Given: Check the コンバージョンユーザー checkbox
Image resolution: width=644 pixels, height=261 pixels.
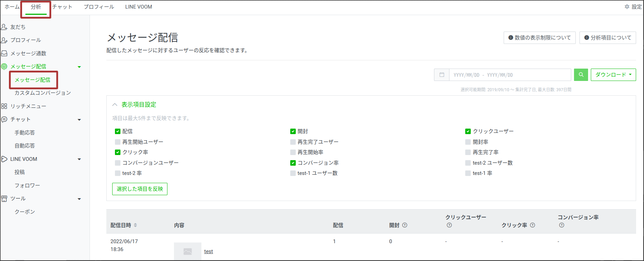Looking at the screenshot, I should click(x=118, y=163).
